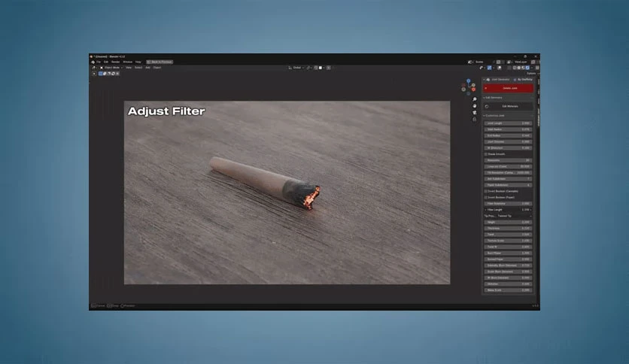
Task: Open the Blender logo app menu
Action: (93, 62)
